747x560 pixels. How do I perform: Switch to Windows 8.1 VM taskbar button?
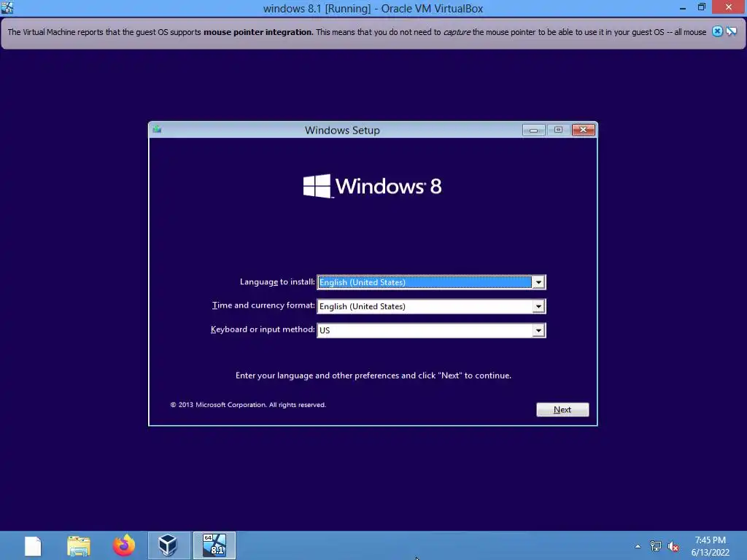(x=214, y=545)
